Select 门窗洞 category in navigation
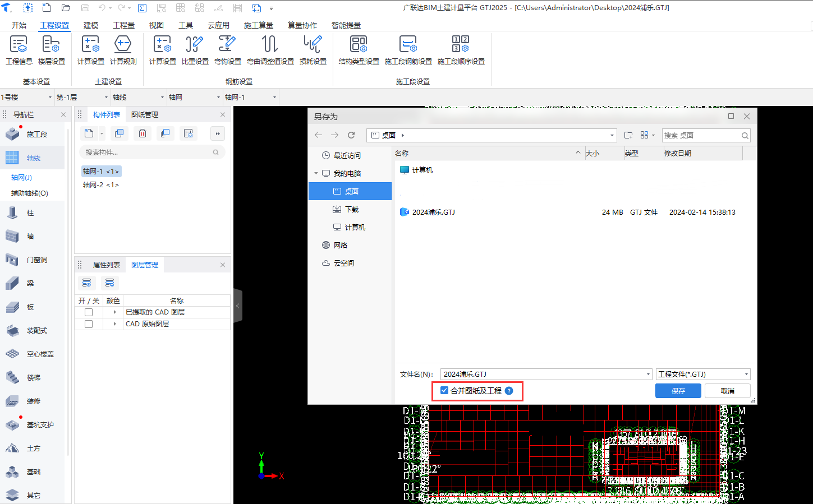This screenshot has width=813, height=504. (33, 260)
